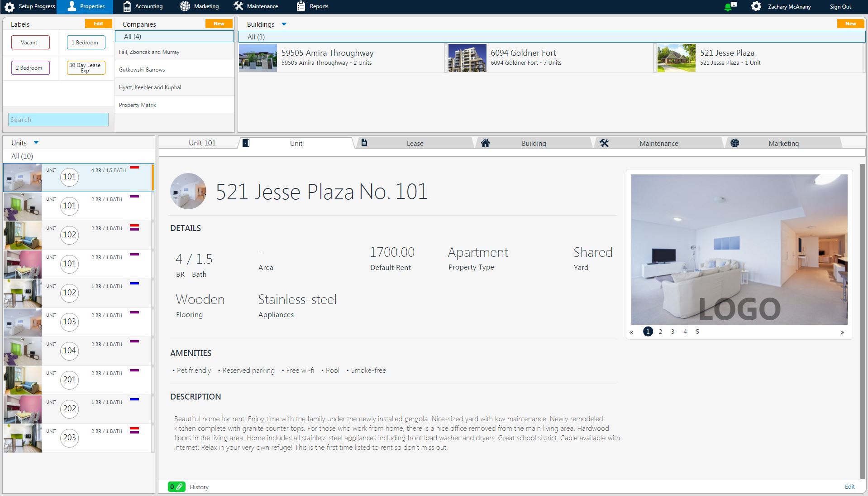Click blue label marker on unit 202
The height and width of the screenshot is (496, 868).
pyautogui.click(x=134, y=400)
